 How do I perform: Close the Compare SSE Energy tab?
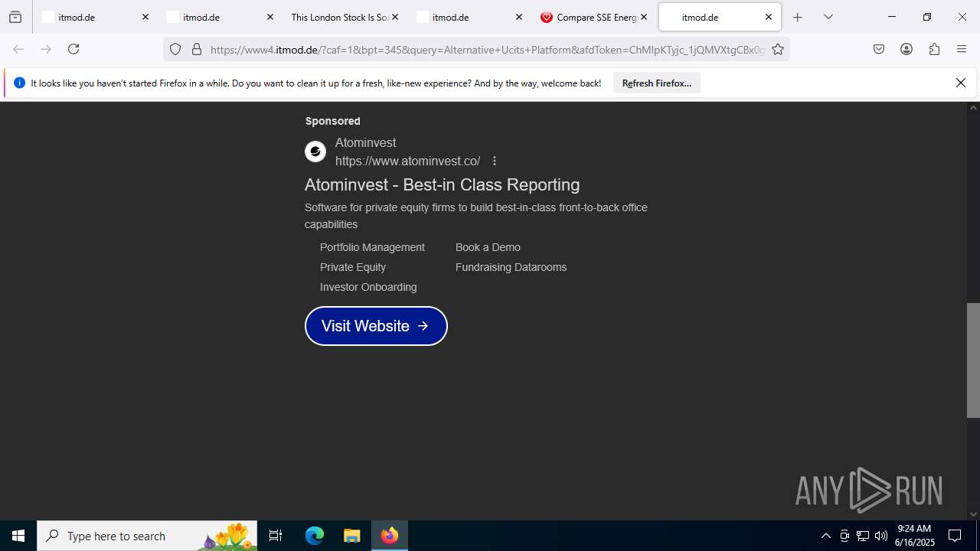click(644, 17)
